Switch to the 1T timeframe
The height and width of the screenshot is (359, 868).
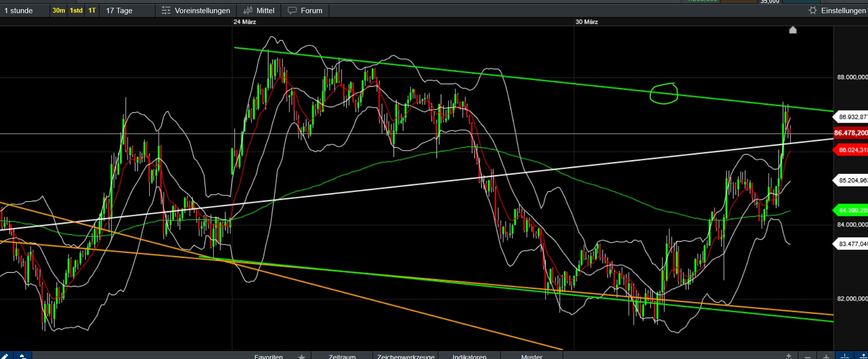[x=92, y=10]
